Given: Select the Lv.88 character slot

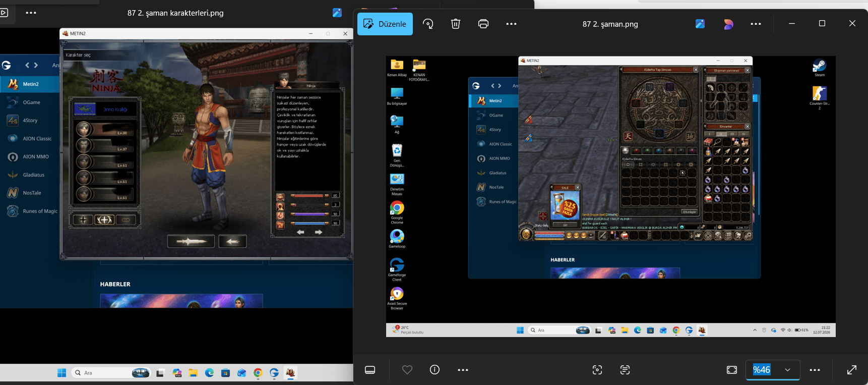Looking at the screenshot, I should click(x=105, y=129).
